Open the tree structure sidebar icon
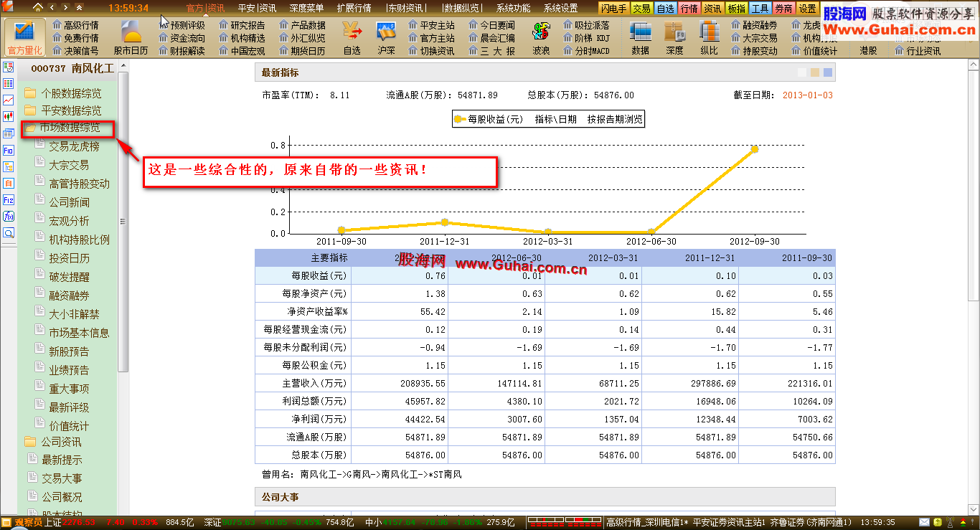Viewport: 980px width, 530px height. click(9, 166)
